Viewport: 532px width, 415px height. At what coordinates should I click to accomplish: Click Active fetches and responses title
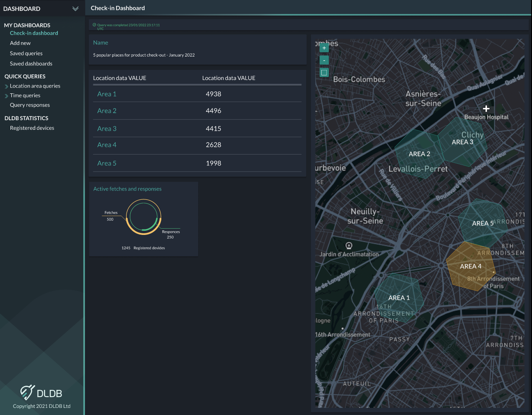(127, 189)
